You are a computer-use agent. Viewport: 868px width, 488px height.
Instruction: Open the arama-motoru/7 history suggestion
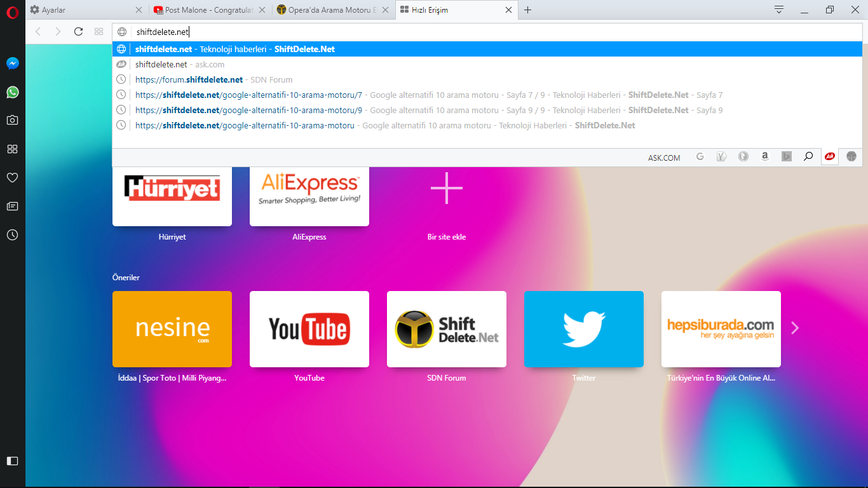pos(487,95)
